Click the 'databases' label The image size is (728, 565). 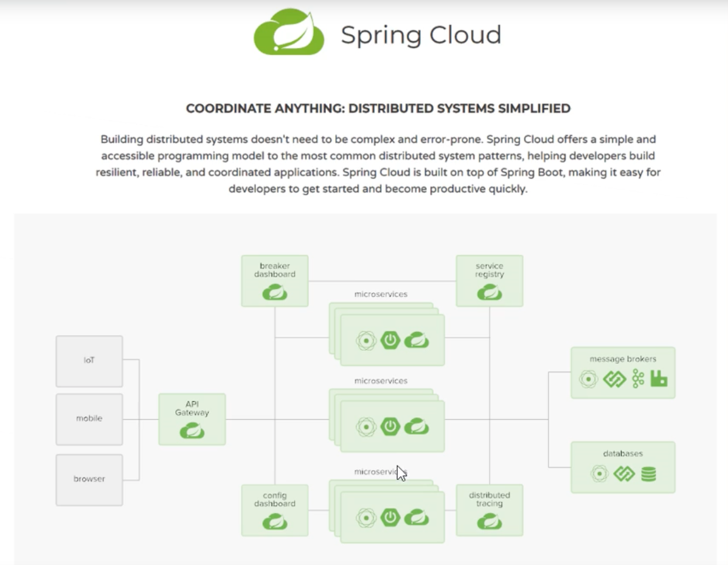[x=623, y=454]
